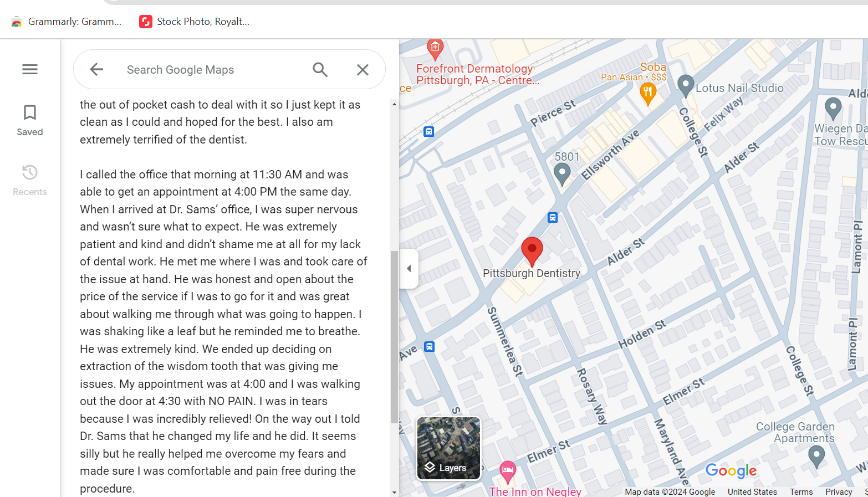868x497 pixels.
Task: Open the hamburger menu in Maps sidebar
Action: point(30,69)
